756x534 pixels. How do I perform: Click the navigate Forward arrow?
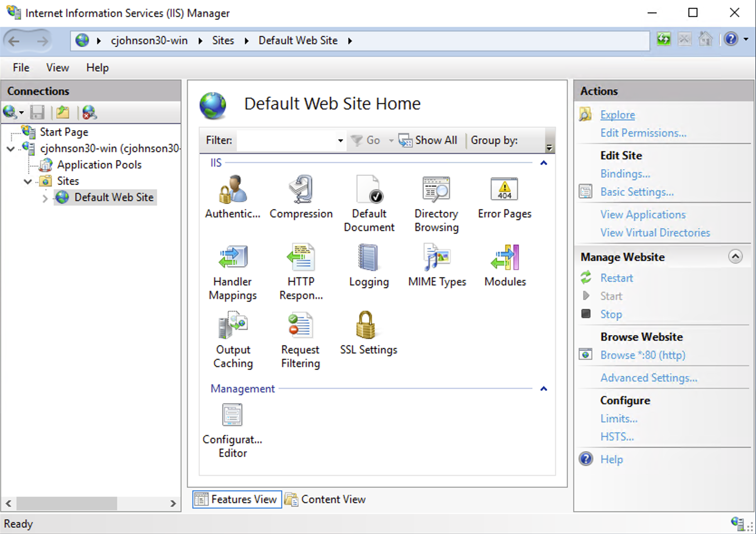[x=42, y=41]
